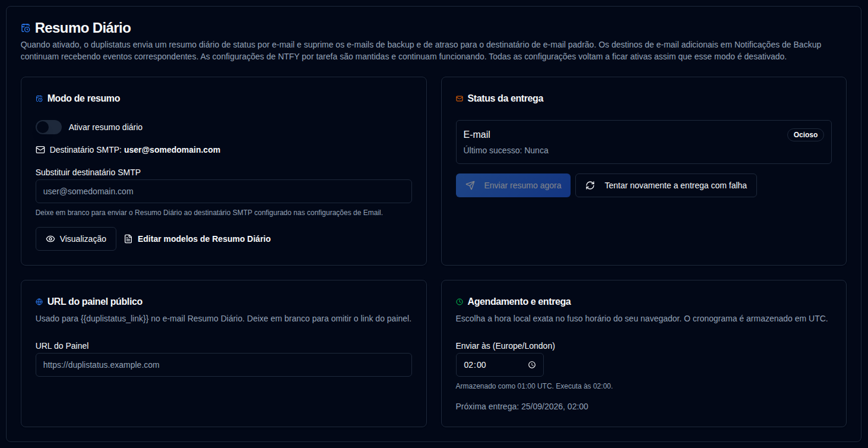Click the Resumo Diário page heading

(83, 28)
